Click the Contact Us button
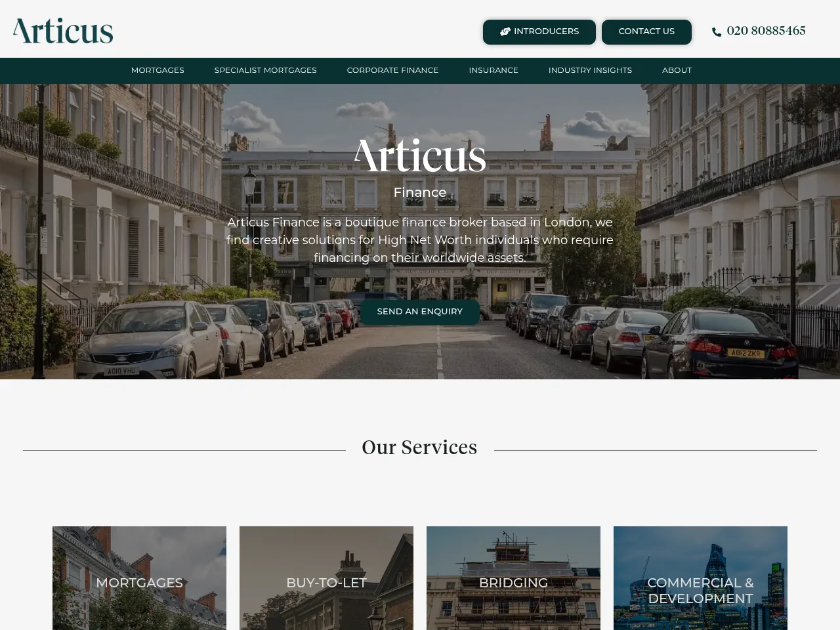Viewport: 840px width, 630px height. [x=646, y=31]
